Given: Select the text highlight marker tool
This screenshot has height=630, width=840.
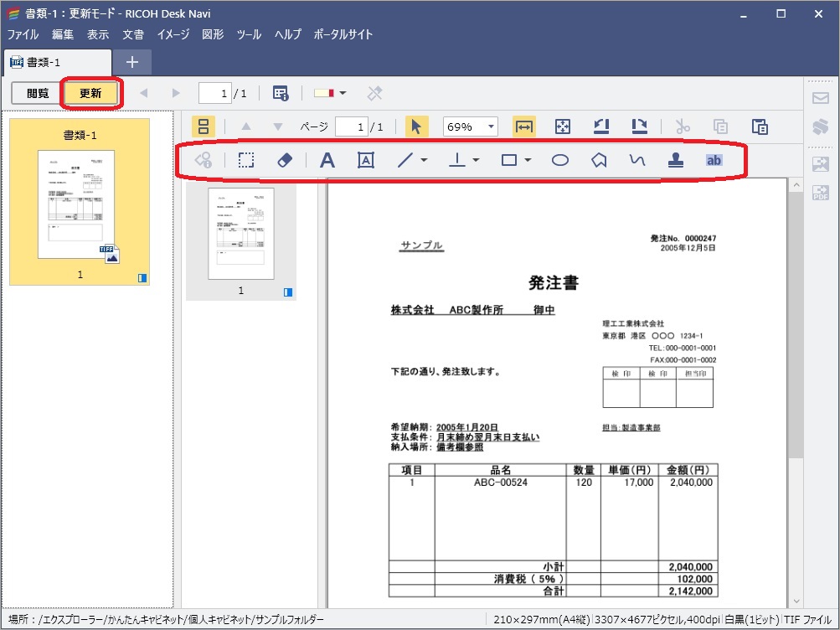Looking at the screenshot, I should [x=714, y=160].
